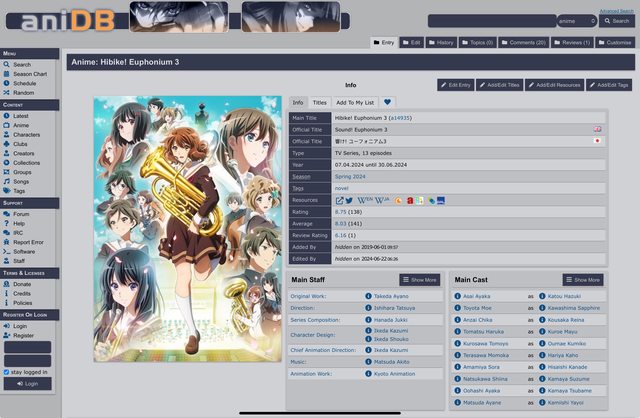Viewport: 640px width, 418px height.
Task: Switch to the History tab
Action: pyautogui.click(x=441, y=42)
